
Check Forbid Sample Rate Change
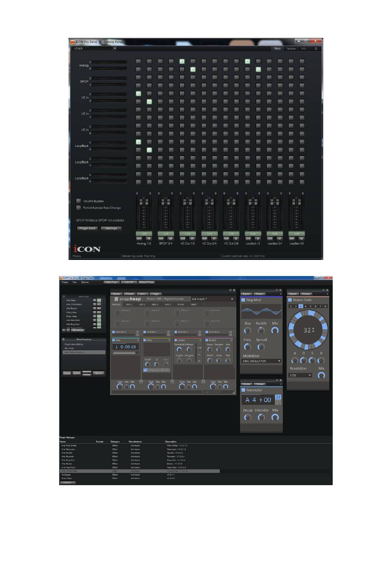[79, 208]
